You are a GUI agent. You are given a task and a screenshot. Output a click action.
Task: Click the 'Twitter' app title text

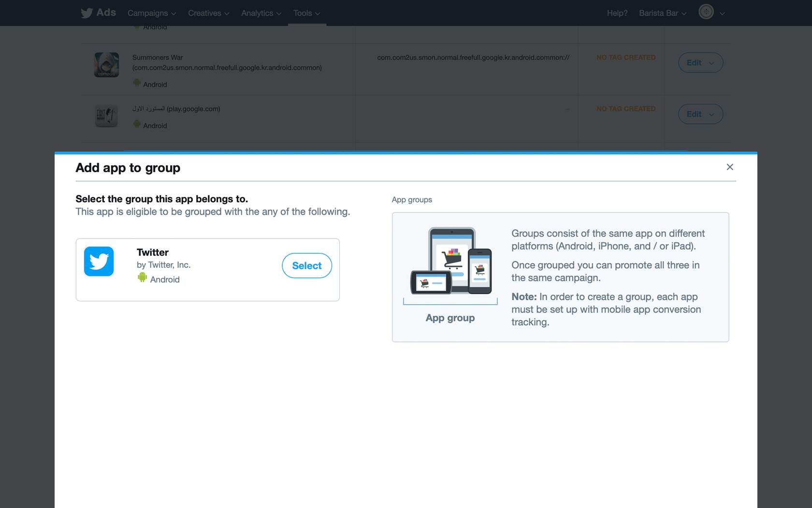click(153, 252)
